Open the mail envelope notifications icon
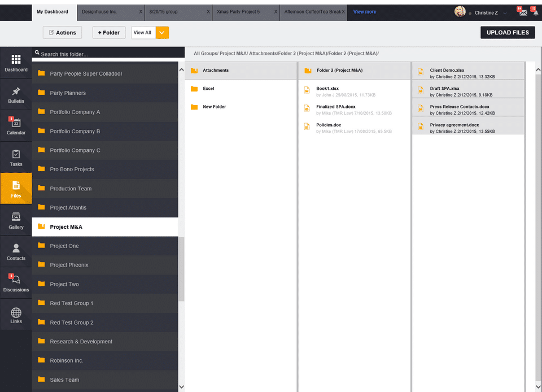542x392 pixels. (523, 12)
